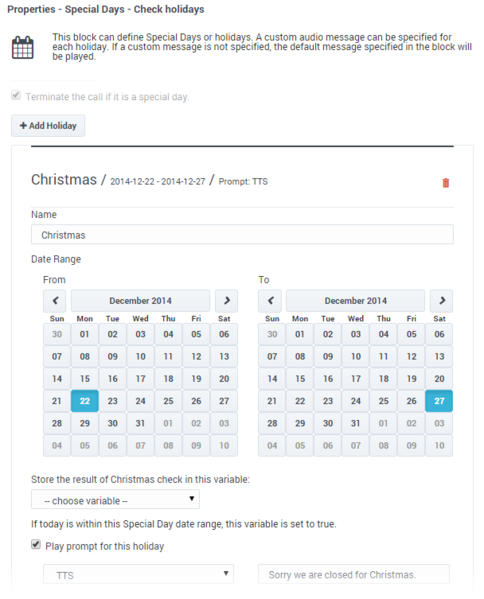484x599 pixels.
Task: Open the TTS prompt type dropdown
Action: (x=138, y=574)
